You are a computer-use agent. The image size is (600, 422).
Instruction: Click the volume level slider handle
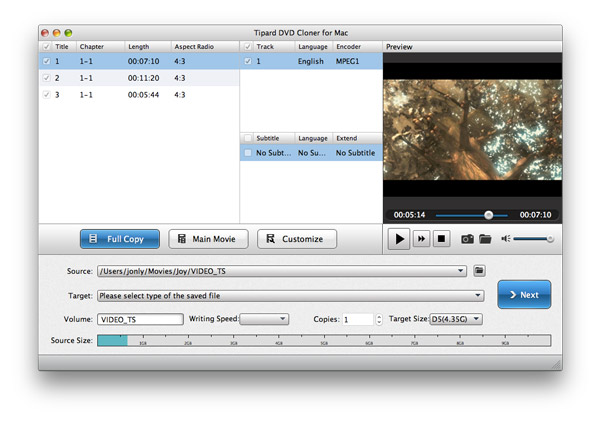click(x=550, y=239)
